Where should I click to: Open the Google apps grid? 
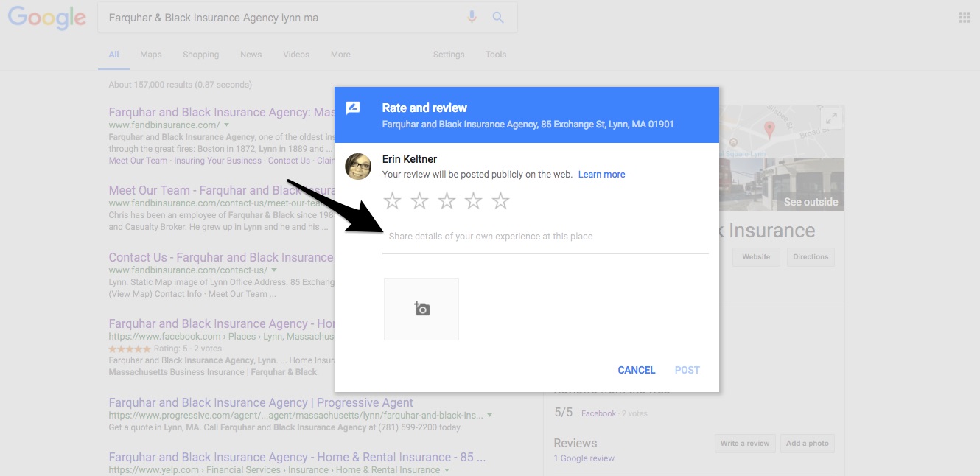point(965,18)
